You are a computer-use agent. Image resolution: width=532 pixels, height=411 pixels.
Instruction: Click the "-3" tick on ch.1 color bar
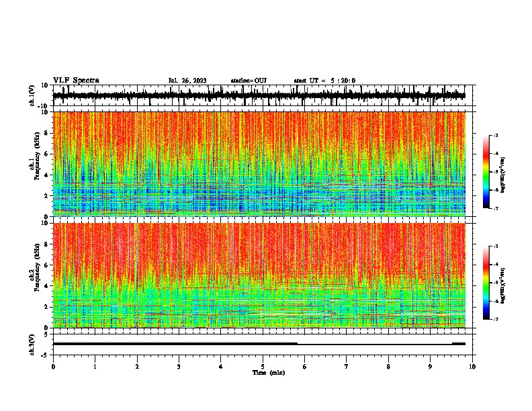tap(496, 135)
